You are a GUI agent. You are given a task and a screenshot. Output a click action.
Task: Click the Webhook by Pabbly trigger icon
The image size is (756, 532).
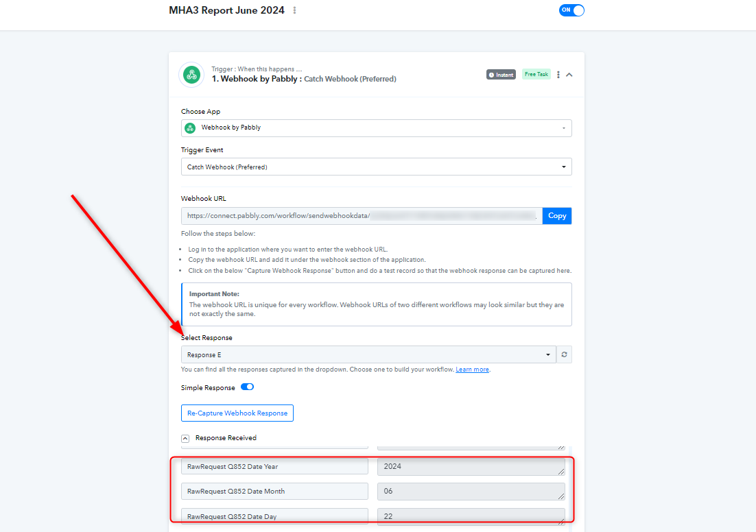point(191,75)
